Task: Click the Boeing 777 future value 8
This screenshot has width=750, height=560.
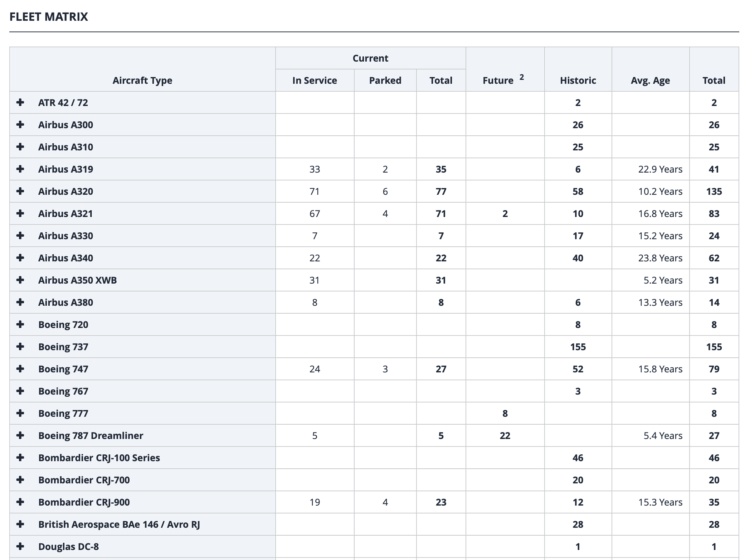Action: pos(505,413)
